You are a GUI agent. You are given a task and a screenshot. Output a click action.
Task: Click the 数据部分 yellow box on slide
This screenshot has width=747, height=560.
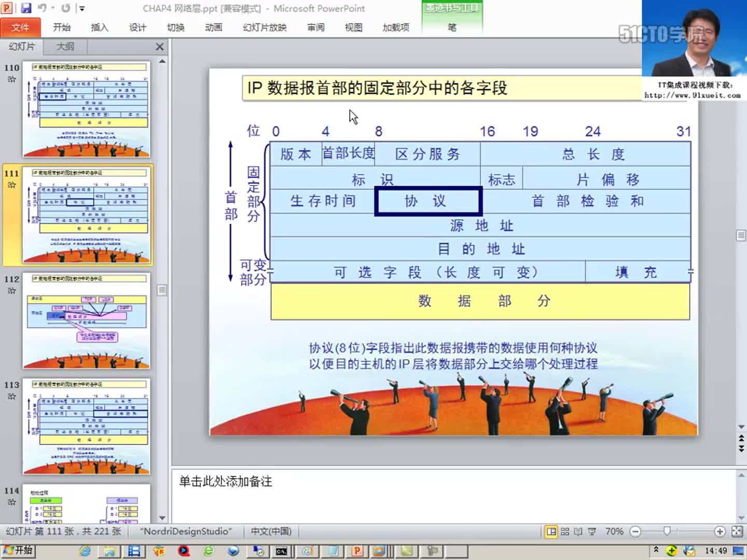[480, 301]
